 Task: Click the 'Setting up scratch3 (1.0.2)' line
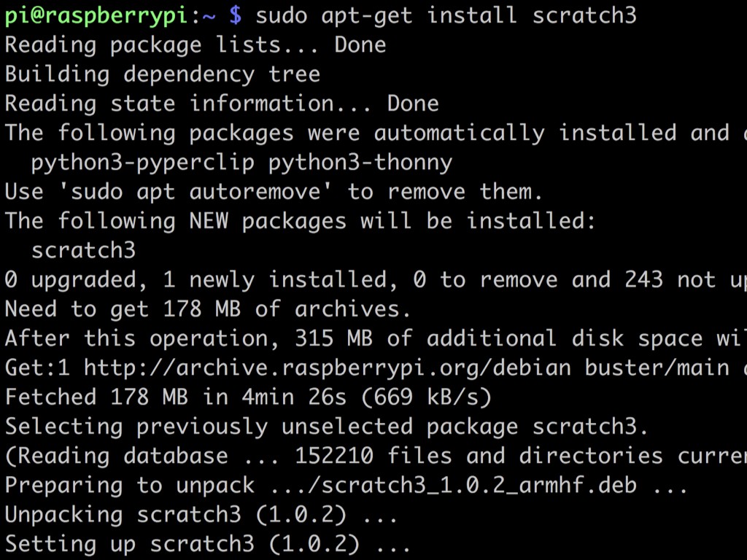[208, 544]
